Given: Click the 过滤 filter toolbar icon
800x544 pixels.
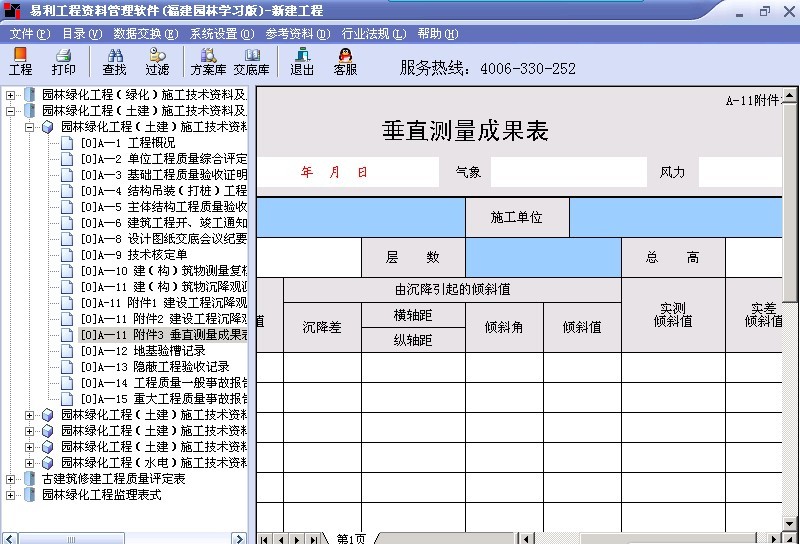Looking at the screenshot, I should click(157, 61).
